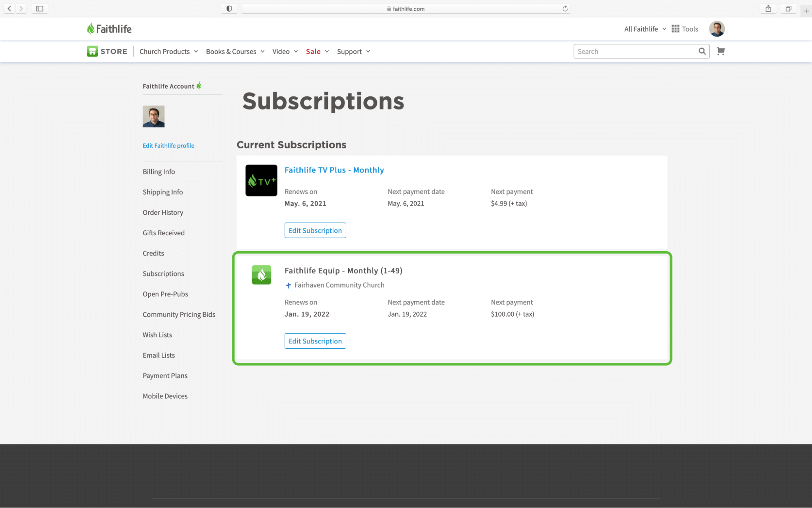This screenshot has height=508, width=812.
Task: Click the sidebar profile photo thumbnail
Action: [x=154, y=116]
